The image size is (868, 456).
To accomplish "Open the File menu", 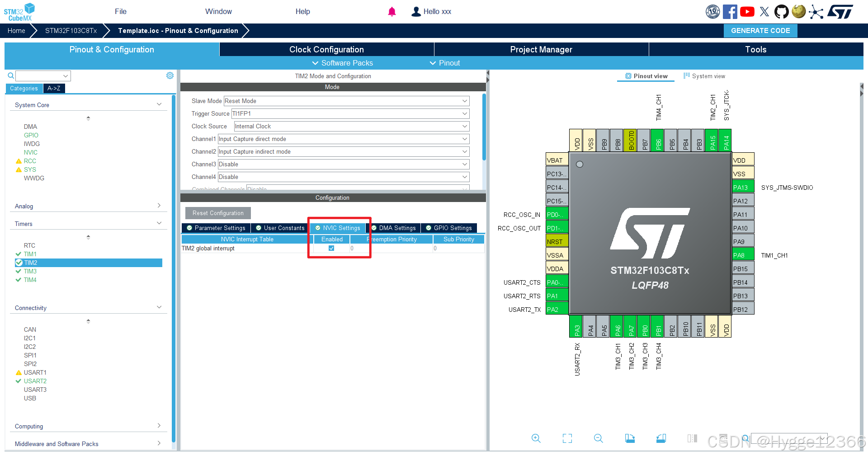I will [121, 12].
